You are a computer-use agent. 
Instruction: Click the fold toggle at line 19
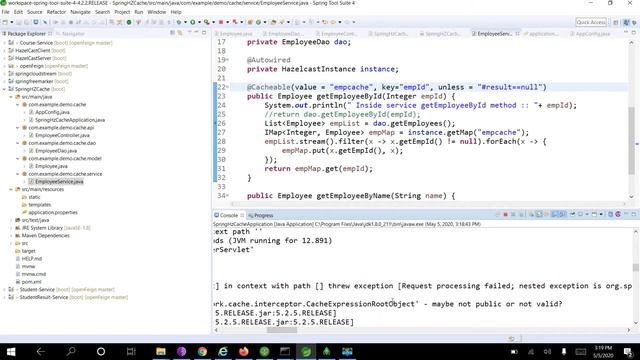[x=228, y=60]
